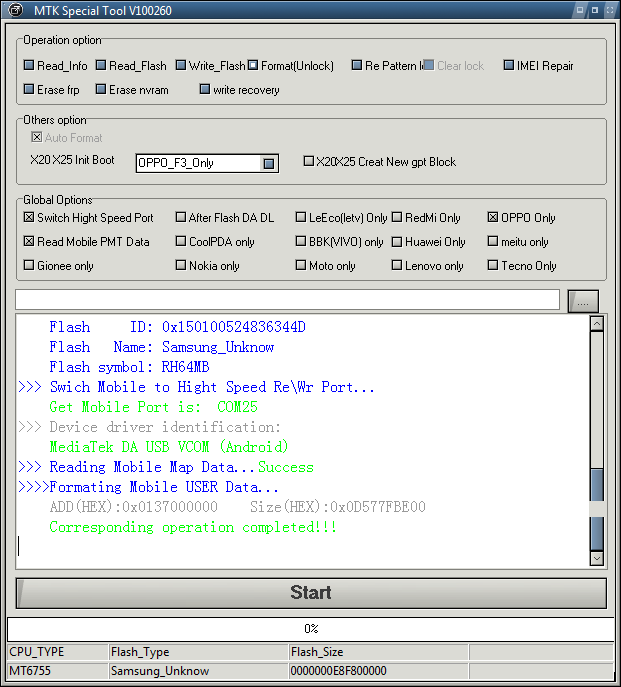Click the 'Reading Mobile Map Data...Success' line
The height and width of the screenshot is (687, 621).
point(166,467)
